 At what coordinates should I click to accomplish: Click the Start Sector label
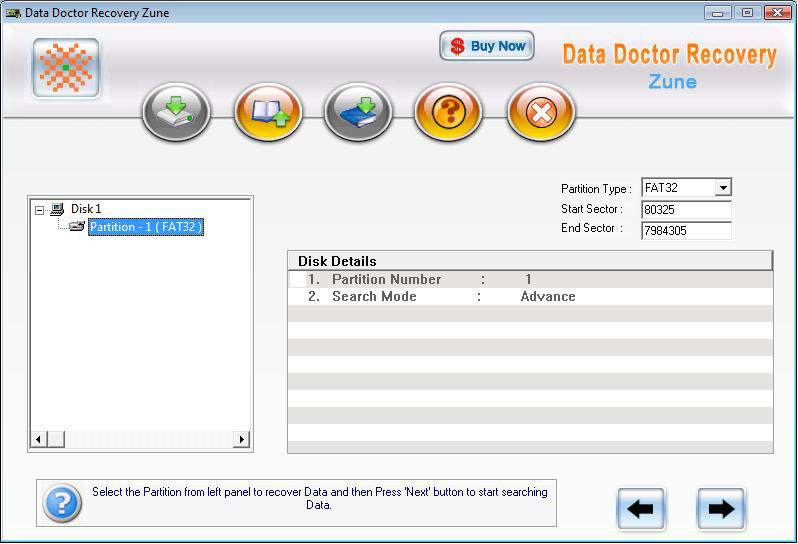tap(592, 209)
